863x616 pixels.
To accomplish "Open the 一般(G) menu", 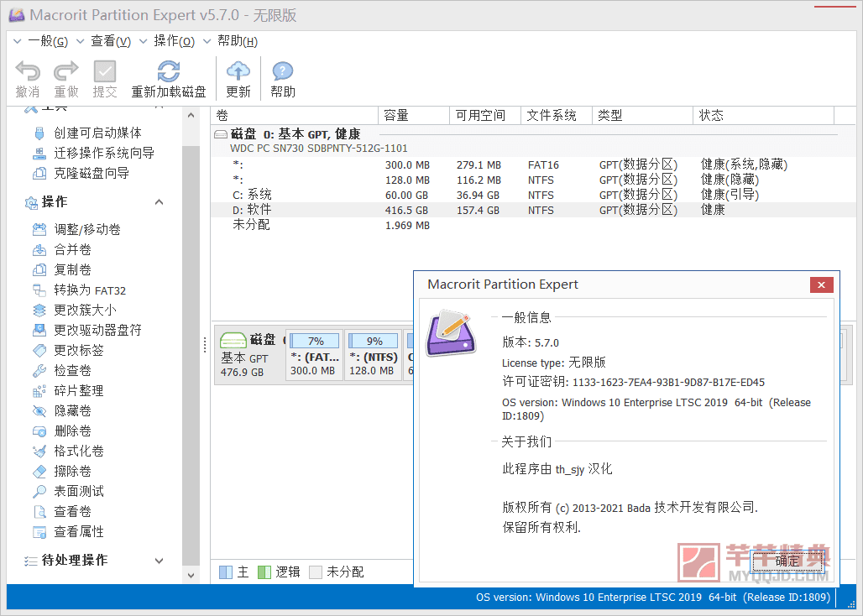I will point(47,41).
